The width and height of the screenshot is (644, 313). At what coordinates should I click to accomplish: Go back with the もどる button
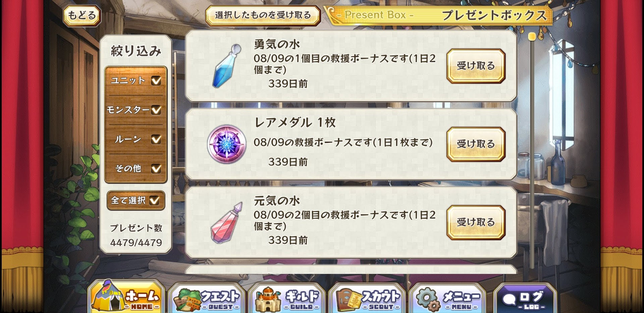82,15
